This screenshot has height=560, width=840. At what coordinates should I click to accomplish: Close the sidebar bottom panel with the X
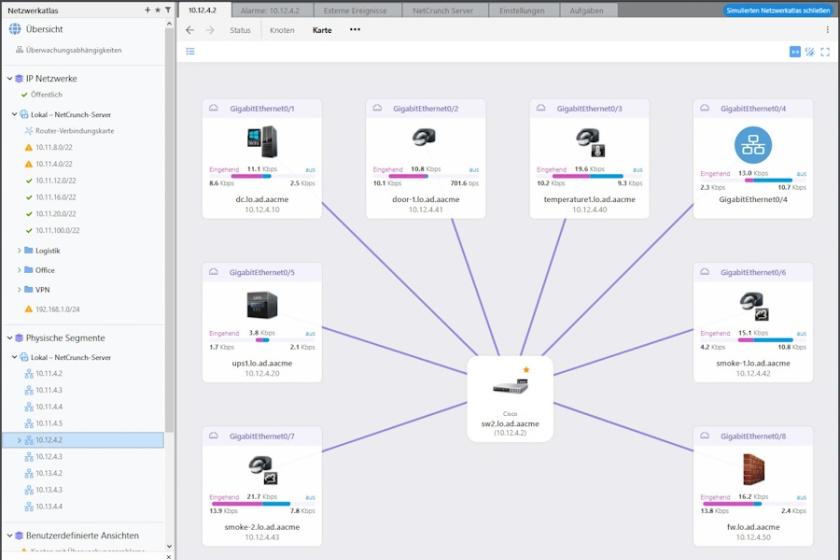click(x=169, y=557)
